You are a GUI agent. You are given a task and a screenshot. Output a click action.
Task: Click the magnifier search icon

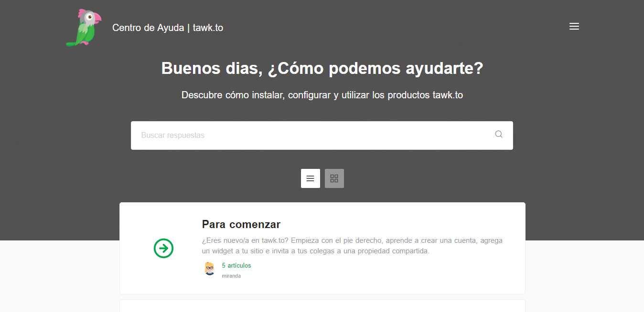pos(499,135)
